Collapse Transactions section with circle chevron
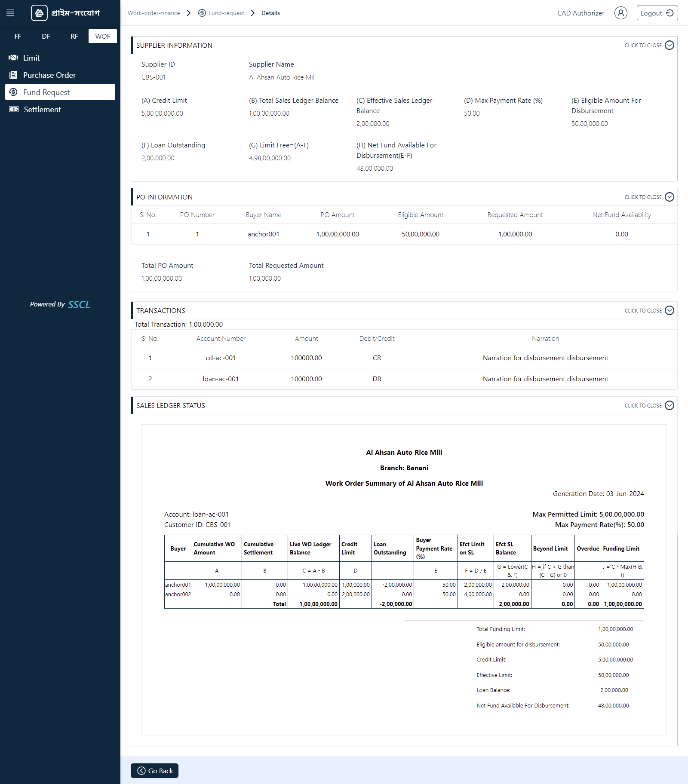The image size is (688, 784). 670,310
